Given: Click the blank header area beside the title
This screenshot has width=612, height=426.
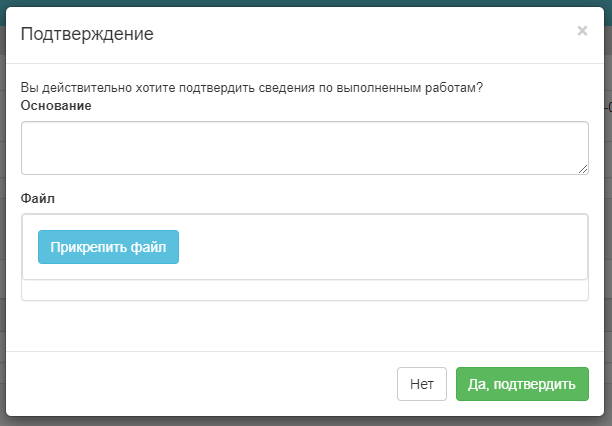Looking at the screenshot, I should (363, 34).
